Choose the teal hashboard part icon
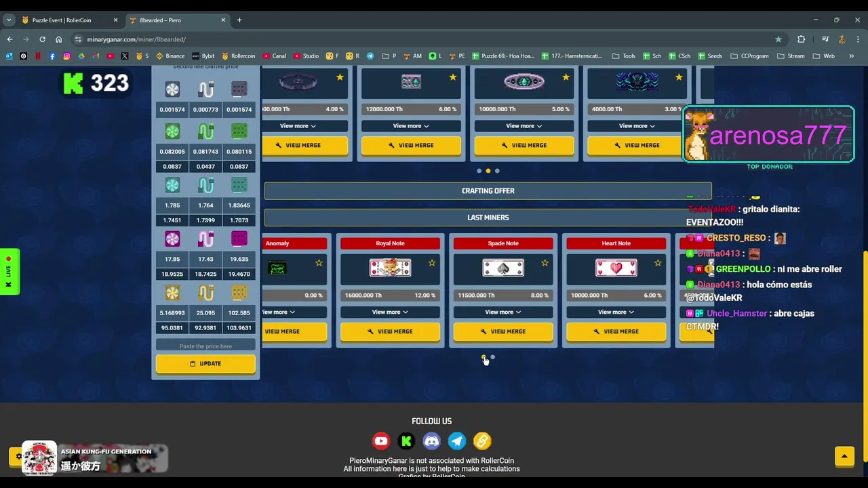Image resolution: width=868 pixels, height=488 pixels. point(239,185)
